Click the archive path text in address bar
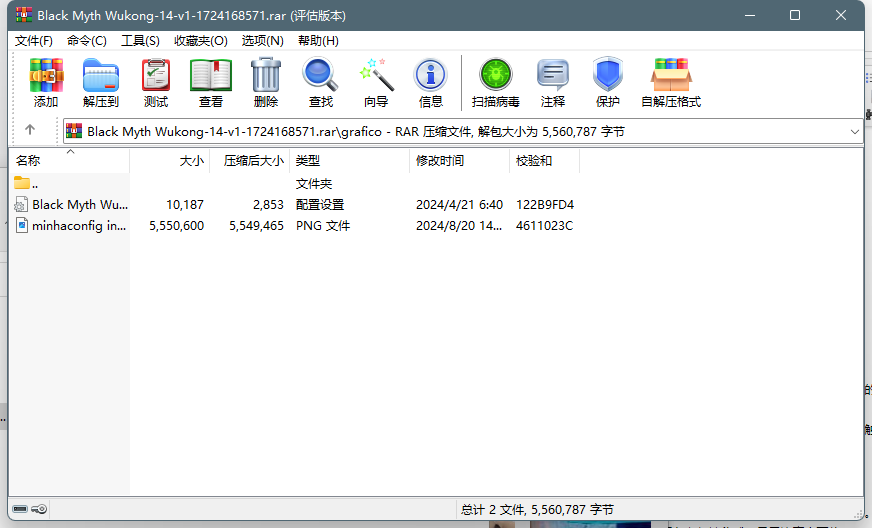The image size is (872, 528). [356, 132]
